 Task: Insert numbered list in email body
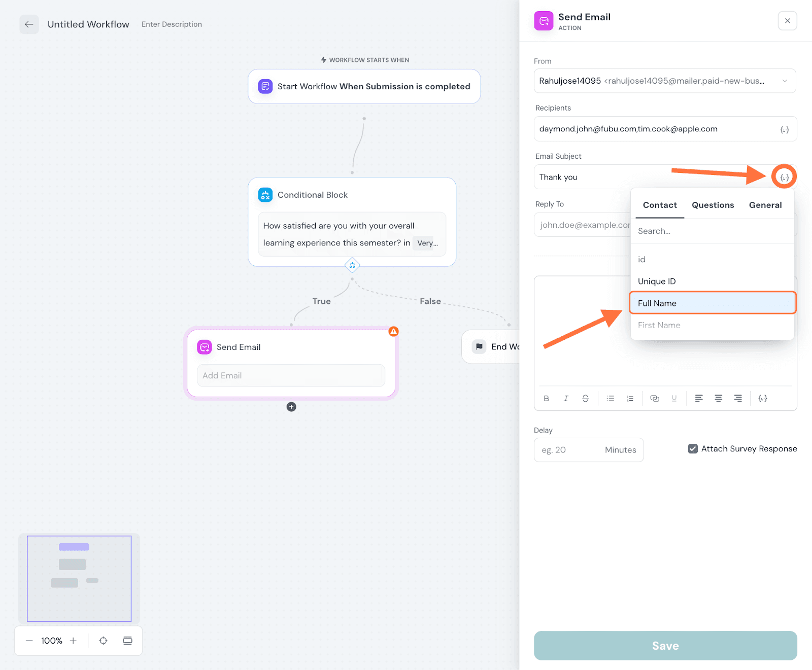[x=630, y=399]
